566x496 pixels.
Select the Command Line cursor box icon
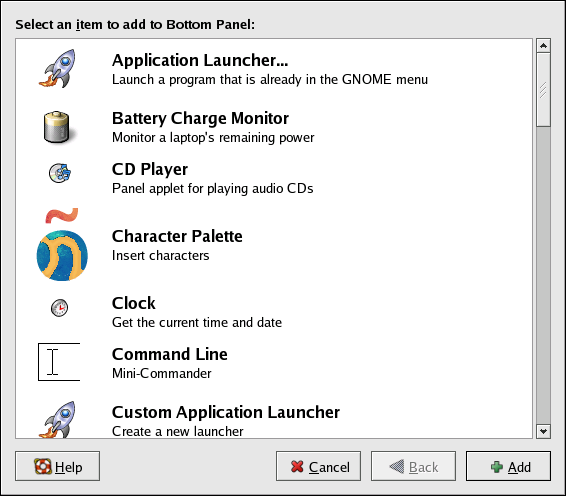point(59,362)
